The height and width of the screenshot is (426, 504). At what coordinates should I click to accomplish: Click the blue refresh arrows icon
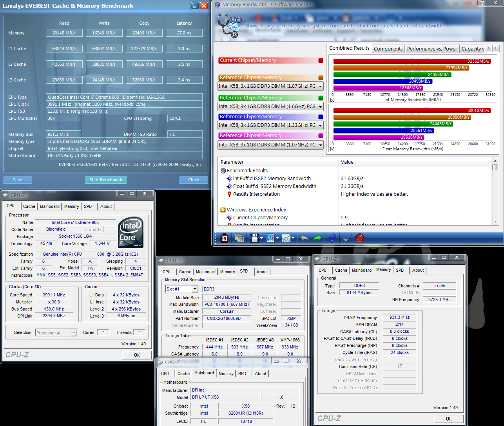tap(332, 238)
